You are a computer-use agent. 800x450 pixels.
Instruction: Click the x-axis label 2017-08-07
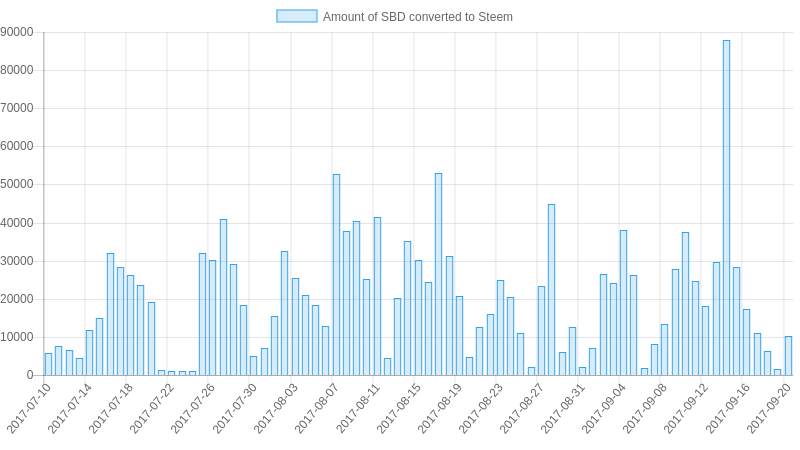point(316,409)
